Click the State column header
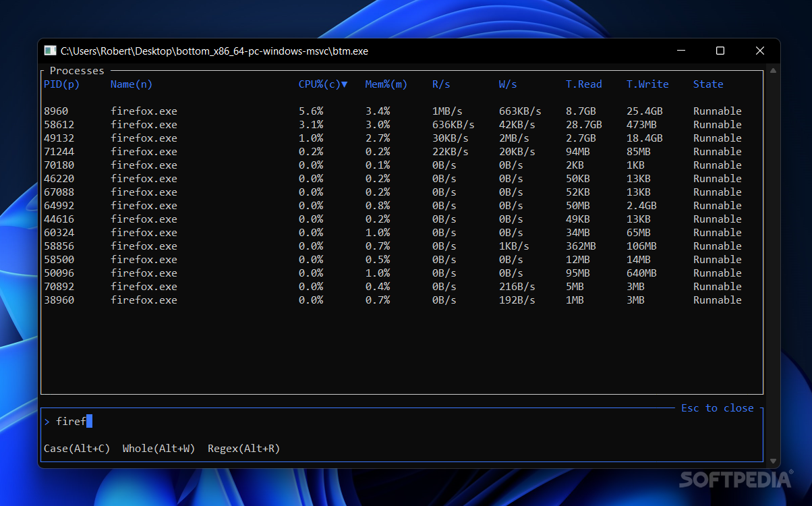Screen dimensions: 812x506 708,84
